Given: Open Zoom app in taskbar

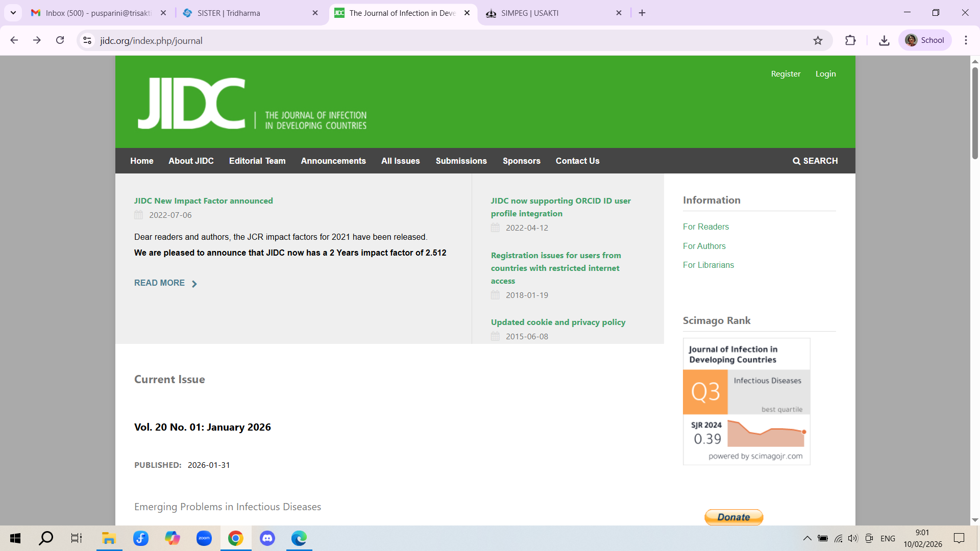Looking at the screenshot, I should [204, 538].
